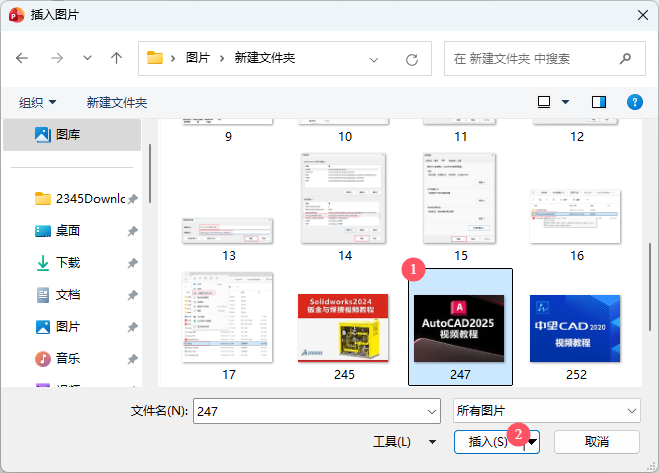Select file label 9

(228, 137)
